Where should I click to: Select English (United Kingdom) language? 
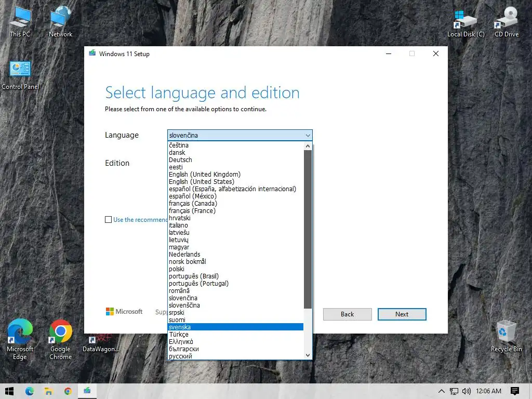(236, 175)
